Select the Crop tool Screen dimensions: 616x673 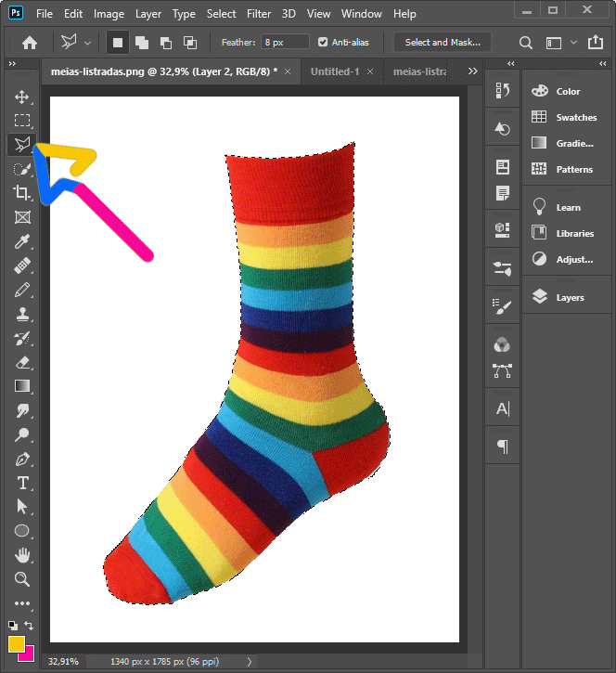tap(22, 193)
